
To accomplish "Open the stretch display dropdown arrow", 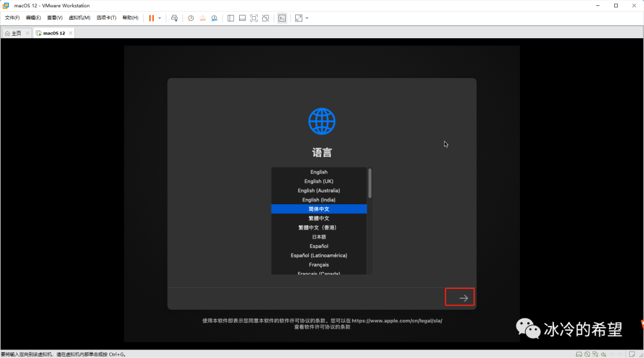I will coord(307,18).
